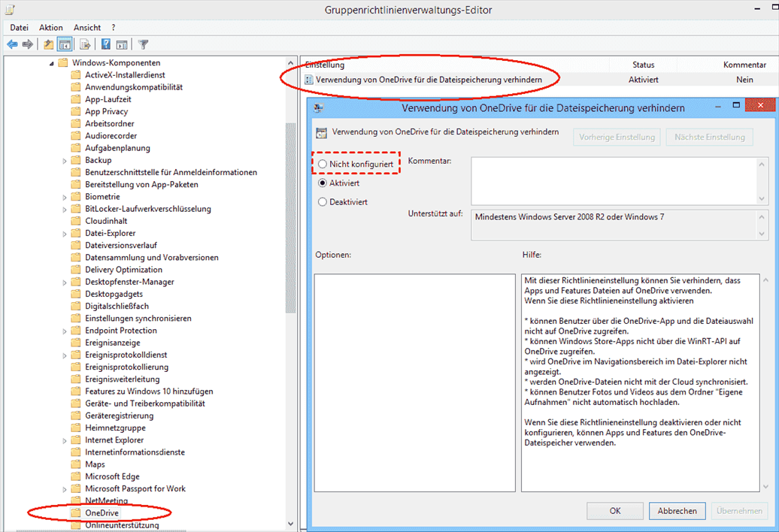Click the up one level folder icon
Viewport: 779px width, 532px height.
tap(48, 44)
